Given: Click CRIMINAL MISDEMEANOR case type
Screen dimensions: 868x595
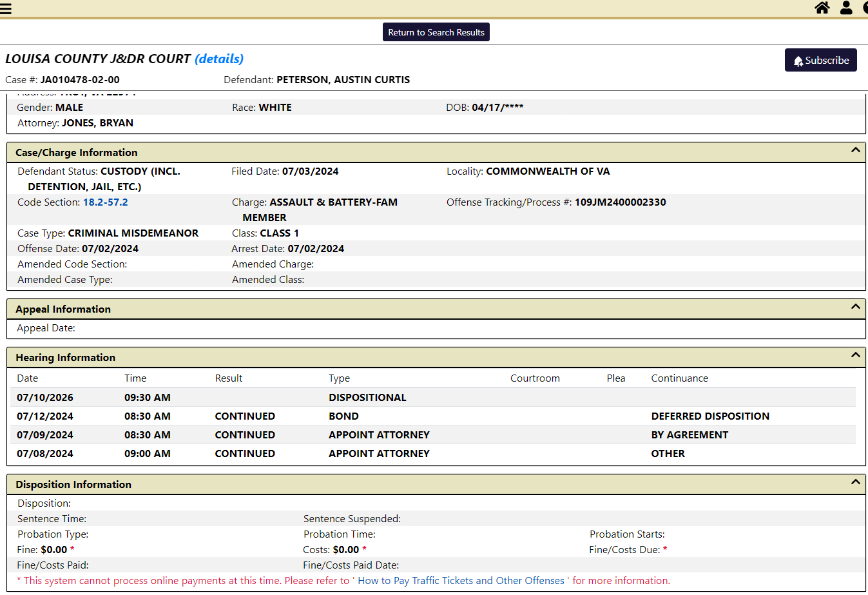Looking at the screenshot, I should click(x=133, y=233).
